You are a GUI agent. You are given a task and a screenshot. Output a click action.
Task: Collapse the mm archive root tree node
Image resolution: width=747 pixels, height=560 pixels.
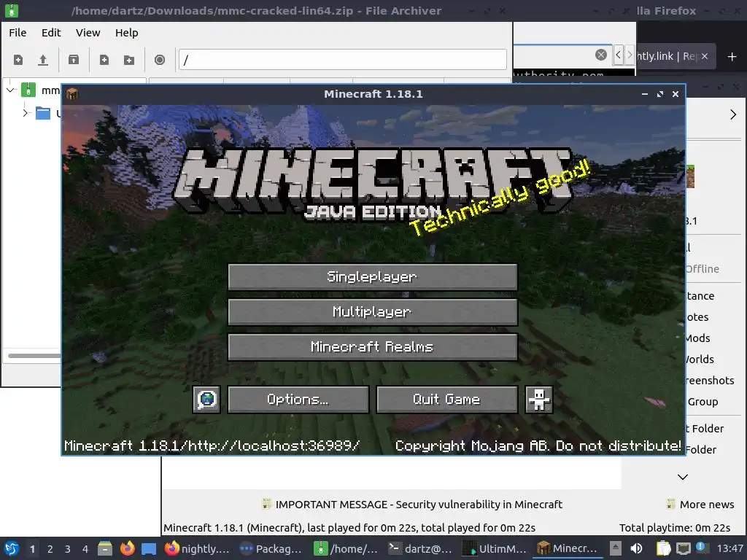11,90
